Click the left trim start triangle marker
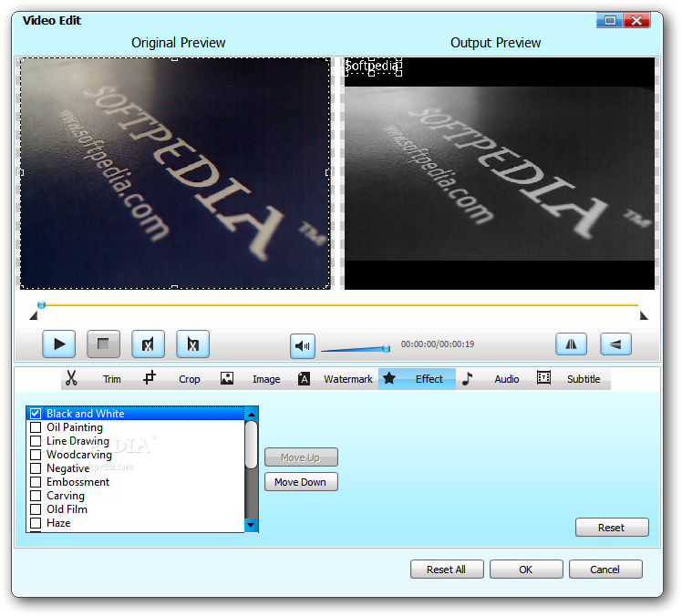682x616 pixels. point(34,315)
